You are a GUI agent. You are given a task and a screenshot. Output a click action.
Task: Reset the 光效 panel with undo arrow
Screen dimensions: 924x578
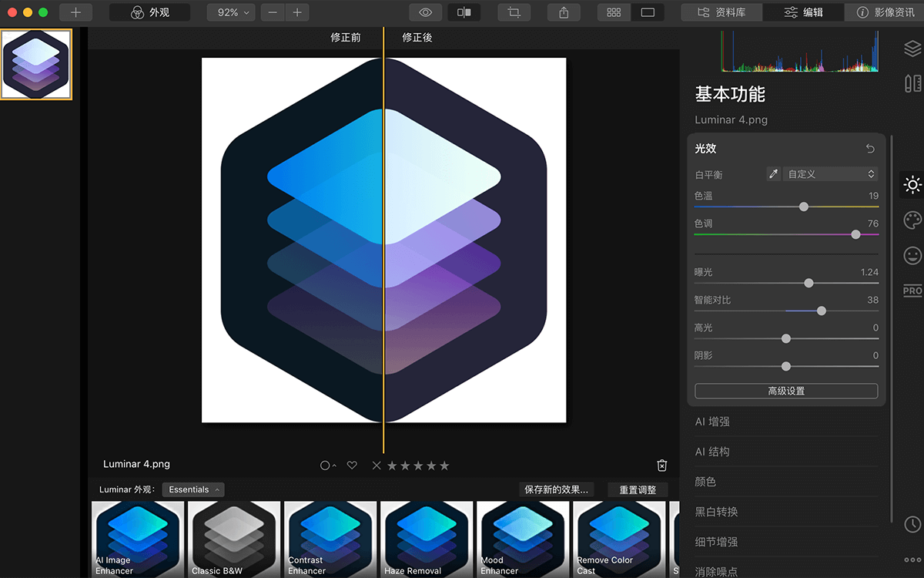(870, 149)
